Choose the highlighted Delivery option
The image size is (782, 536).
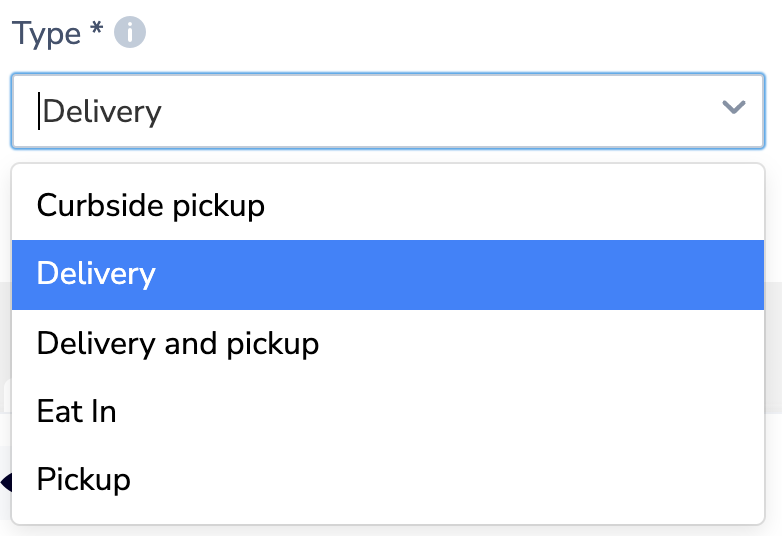click(388, 275)
